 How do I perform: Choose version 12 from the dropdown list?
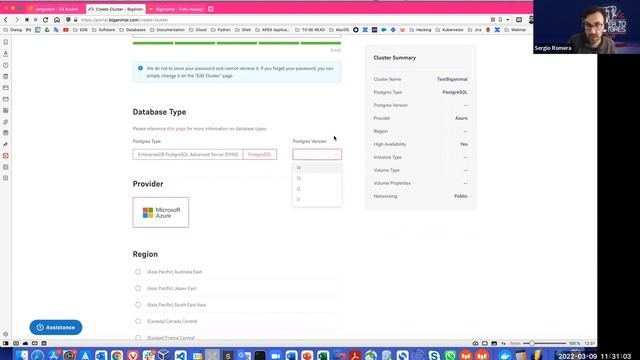pyautogui.click(x=317, y=189)
